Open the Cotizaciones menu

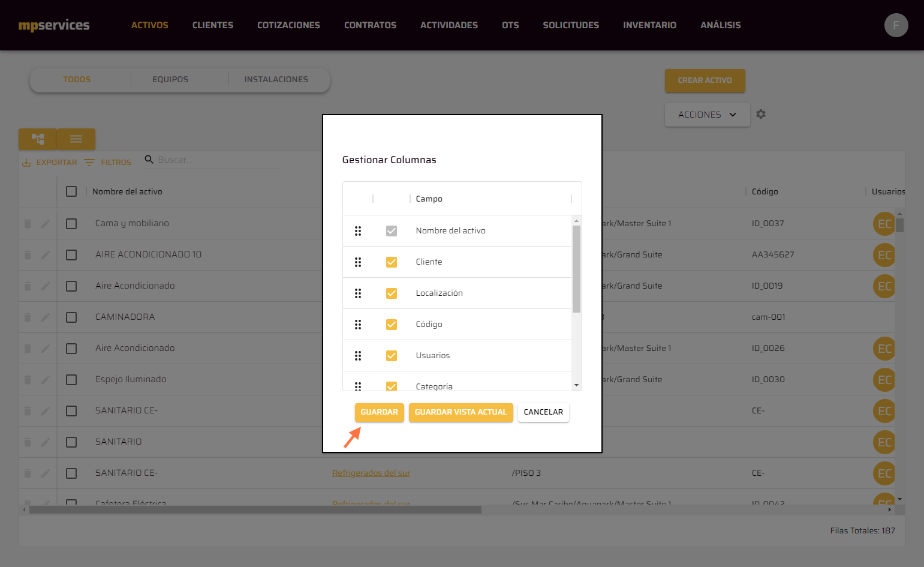tap(288, 25)
